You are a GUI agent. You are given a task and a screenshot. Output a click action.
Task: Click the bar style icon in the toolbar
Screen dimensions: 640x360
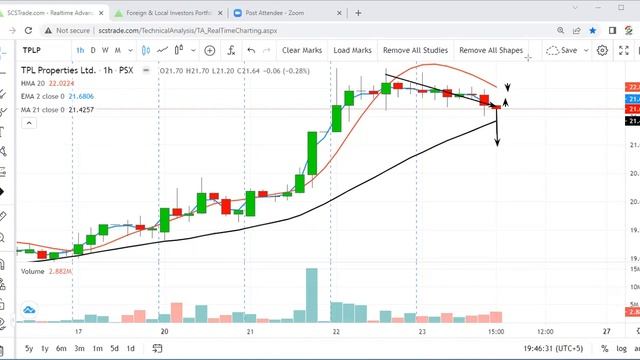pos(179,50)
